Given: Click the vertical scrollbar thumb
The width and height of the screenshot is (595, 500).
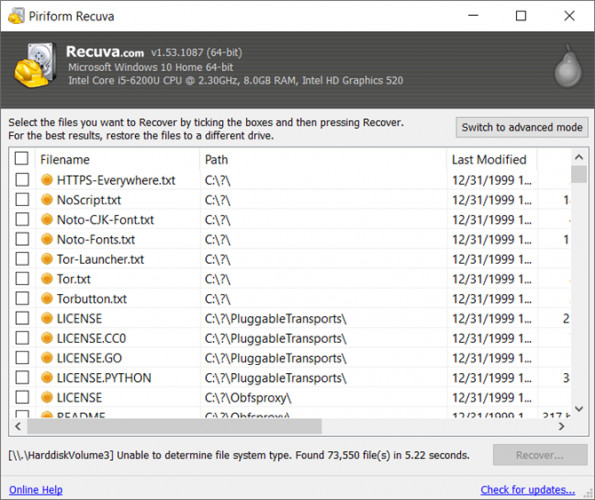Looking at the screenshot, I should [x=579, y=175].
